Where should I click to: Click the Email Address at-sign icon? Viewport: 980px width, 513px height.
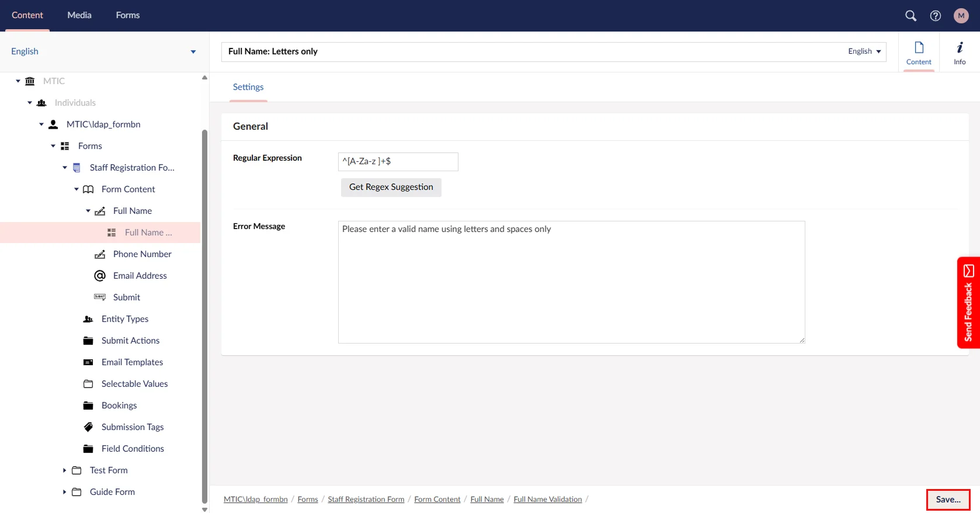100,276
